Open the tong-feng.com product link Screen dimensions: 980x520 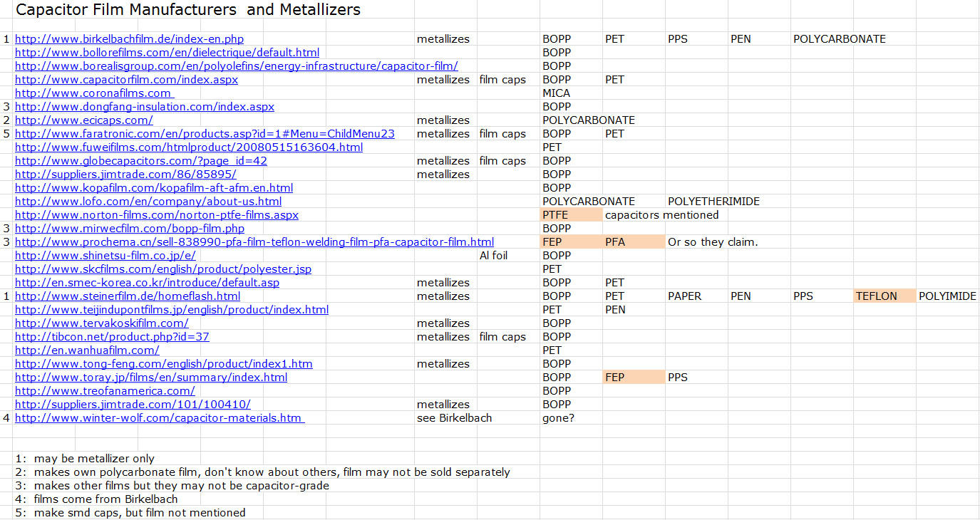point(164,364)
